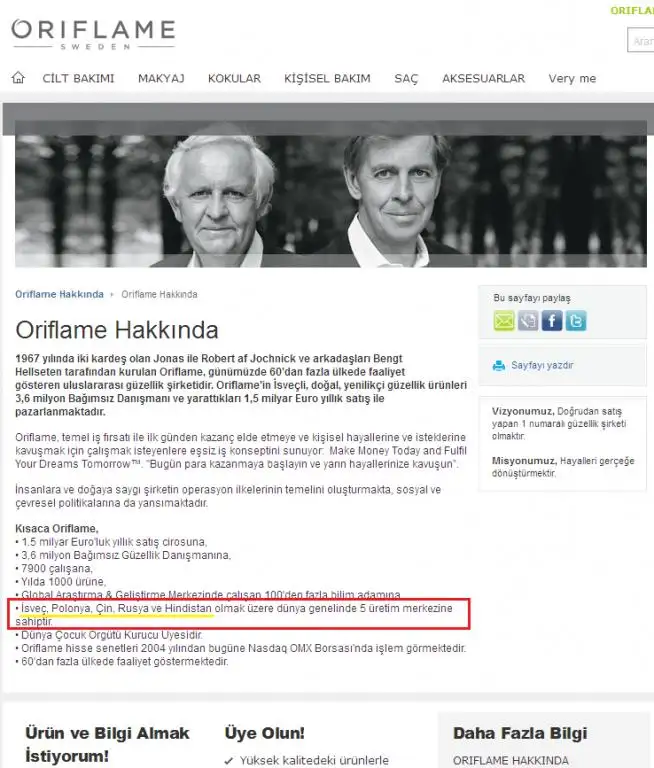Image resolution: width=654 pixels, height=768 pixels.
Task: Open ORIFLAME HAKKINDA footer link
Action: (x=510, y=760)
